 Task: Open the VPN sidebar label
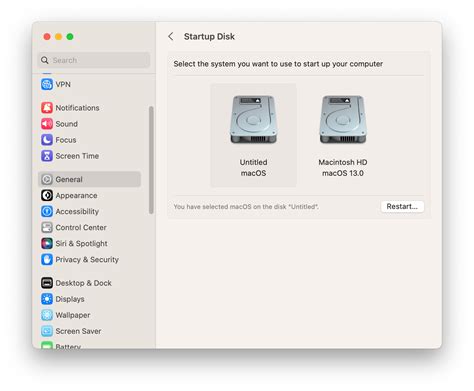pos(63,85)
